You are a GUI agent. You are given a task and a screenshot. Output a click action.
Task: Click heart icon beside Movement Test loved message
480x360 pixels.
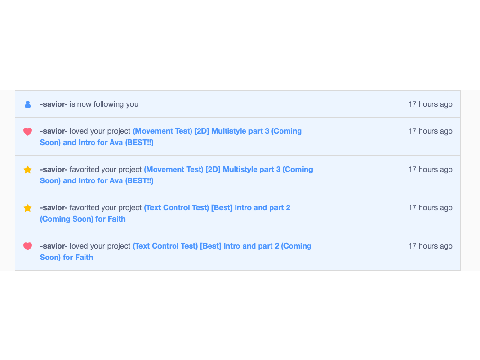28,132
